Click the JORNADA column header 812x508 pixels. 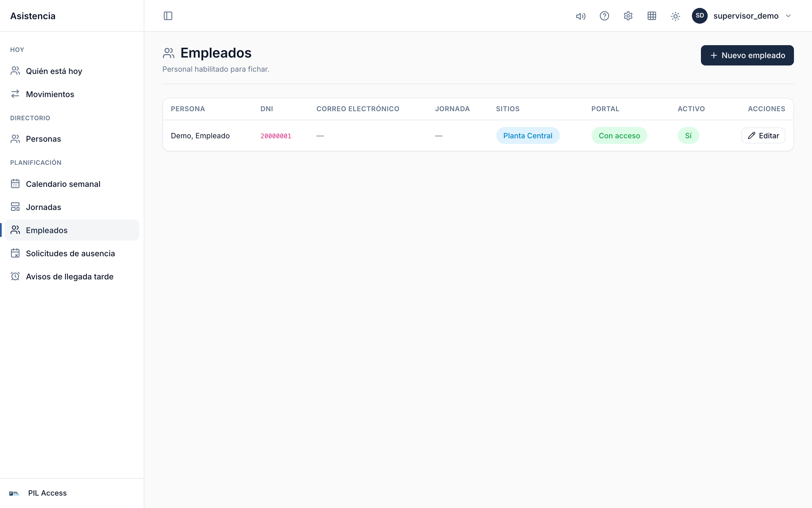[452, 109]
